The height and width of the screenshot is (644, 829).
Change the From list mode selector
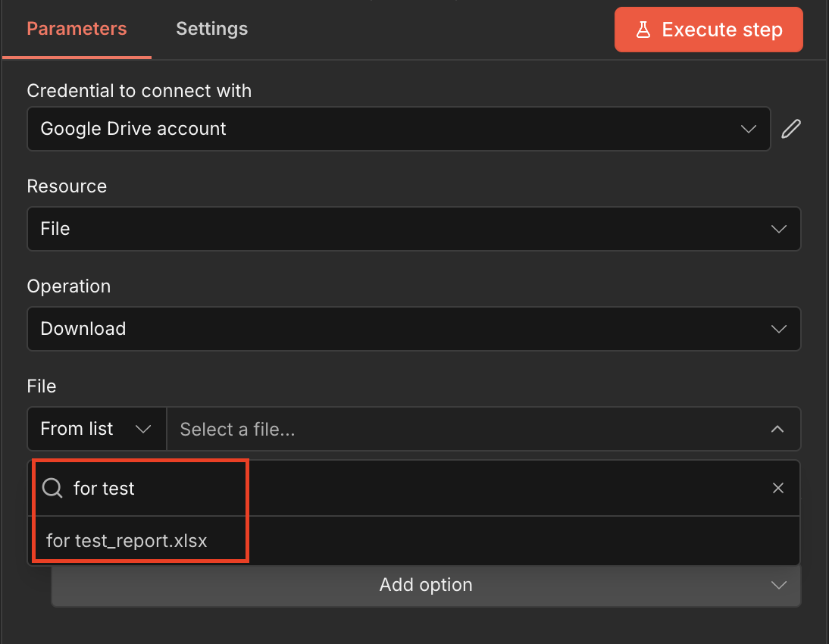click(x=97, y=429)
